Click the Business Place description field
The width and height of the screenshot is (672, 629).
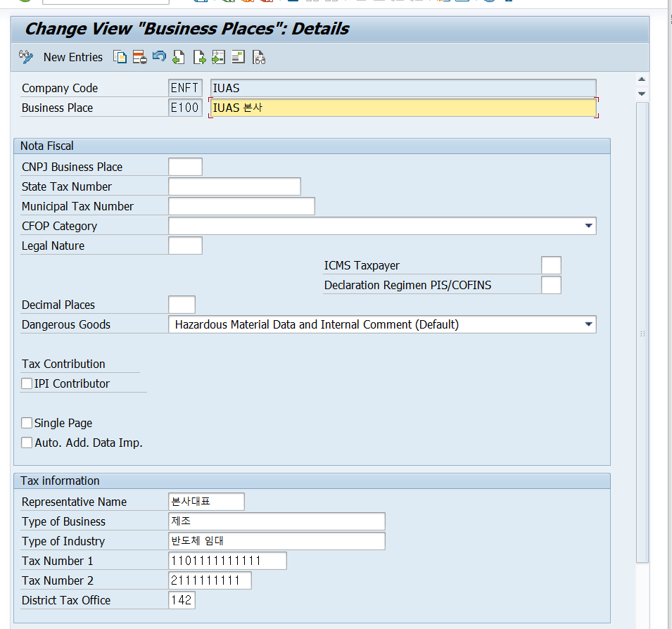[x=403, y=108]
